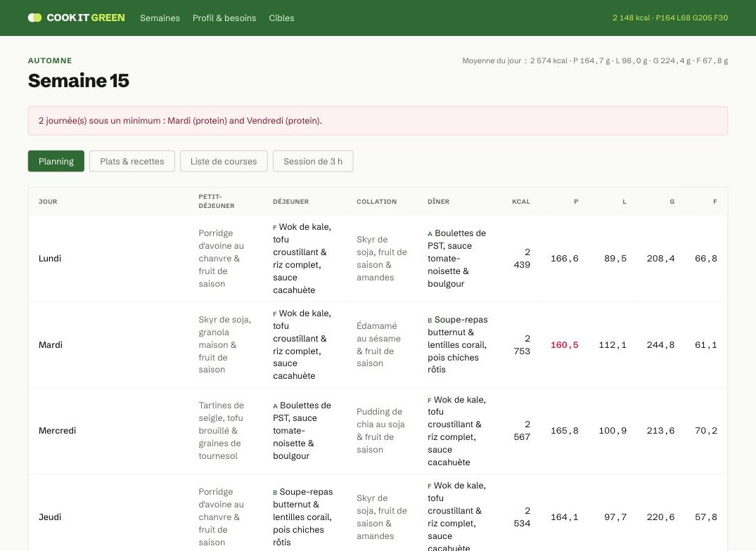Click Mercredi fiber value 70,2
Screen dimensions: 756x551
pyautogui.click(x=706, y=431)
